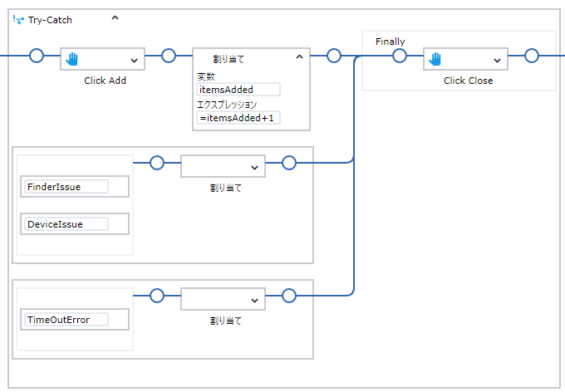Select the FinderIssue exception item
The height and width of the screenshot is (392, 565).
point(66,187)
